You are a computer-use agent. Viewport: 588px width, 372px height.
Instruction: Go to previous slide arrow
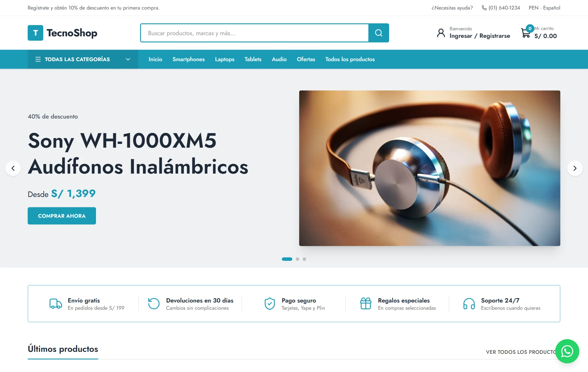[13, 168]
